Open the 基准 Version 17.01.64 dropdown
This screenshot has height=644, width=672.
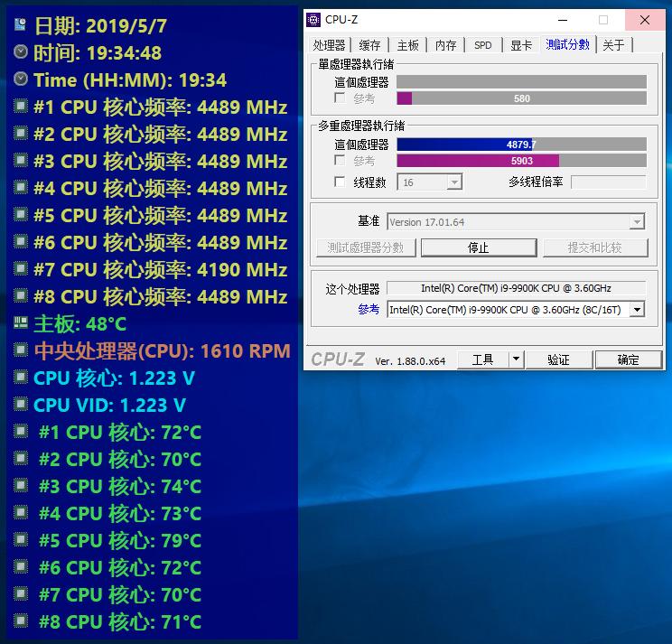pos(637,222)
